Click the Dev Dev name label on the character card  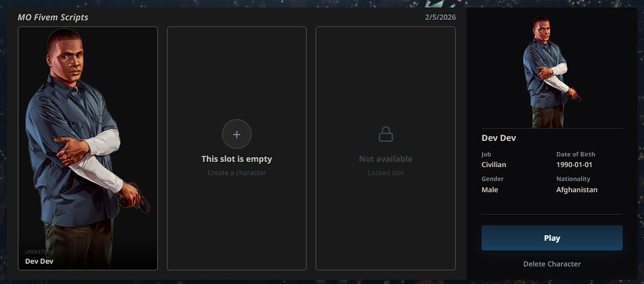click(x=39, y=261)
